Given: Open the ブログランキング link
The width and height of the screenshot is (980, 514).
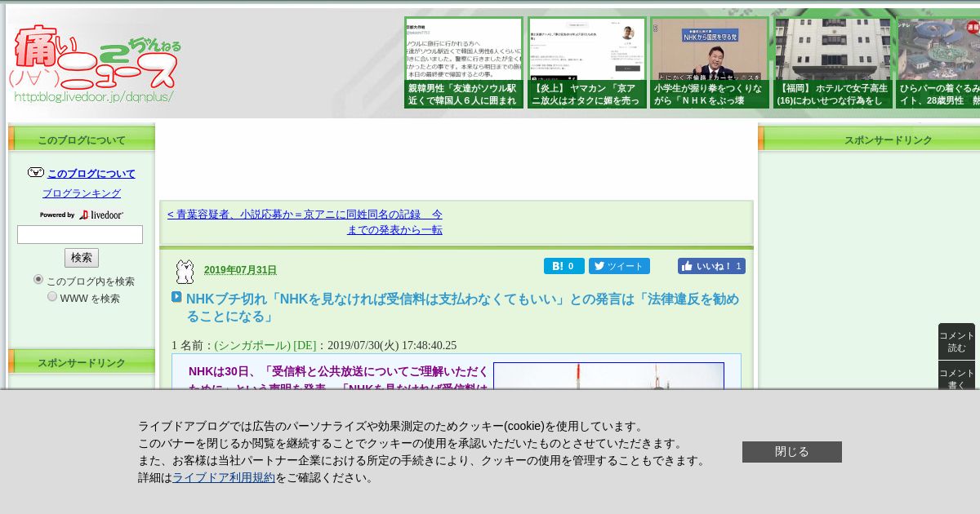Looking at the screenshot, I should point(82,193).
